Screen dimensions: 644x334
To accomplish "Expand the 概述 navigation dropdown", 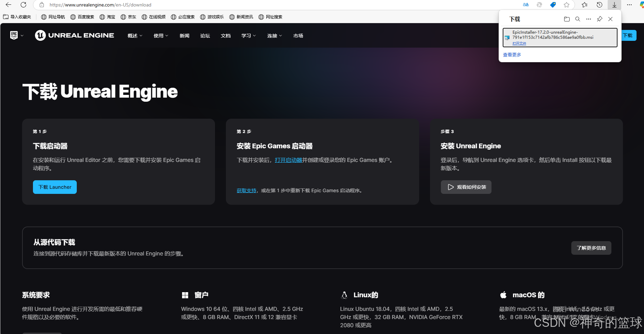I will 135,36.
